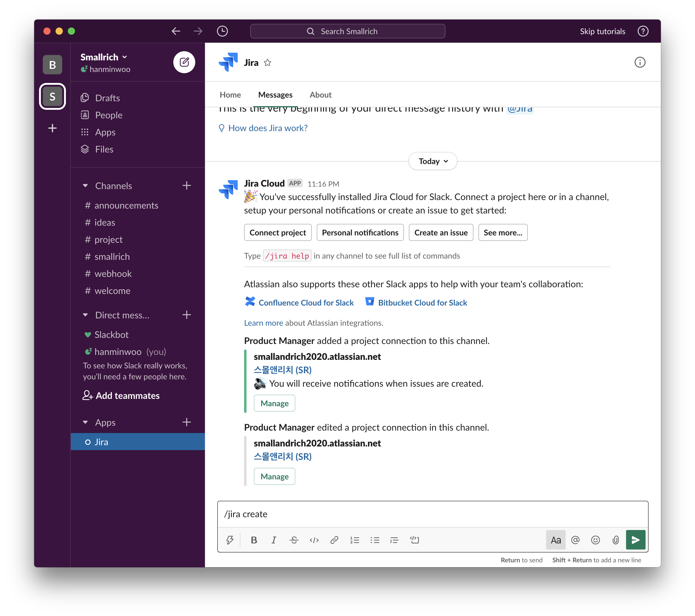The width and height of the screenshot is (695, 616).
Task: Open the Today date dropdown
Action: pyautogui.click(x=433, y=161)
